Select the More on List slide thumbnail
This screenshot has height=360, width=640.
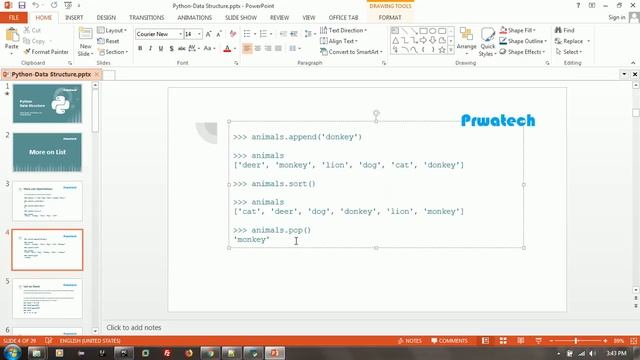coord(47,152)
